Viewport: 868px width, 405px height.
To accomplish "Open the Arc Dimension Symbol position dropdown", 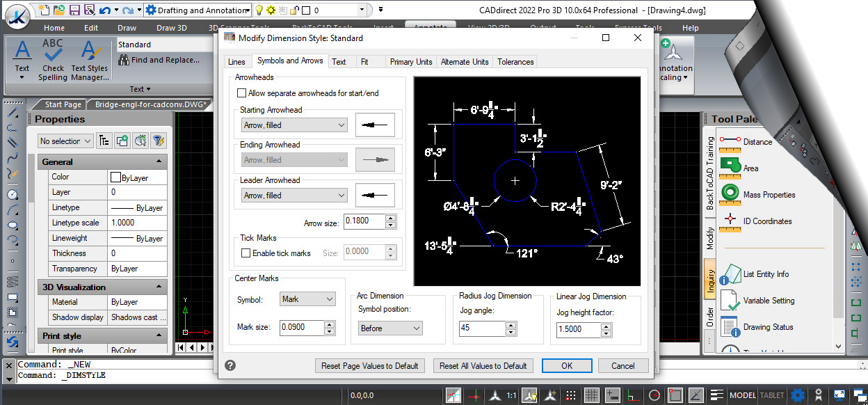I will (390, 328).
